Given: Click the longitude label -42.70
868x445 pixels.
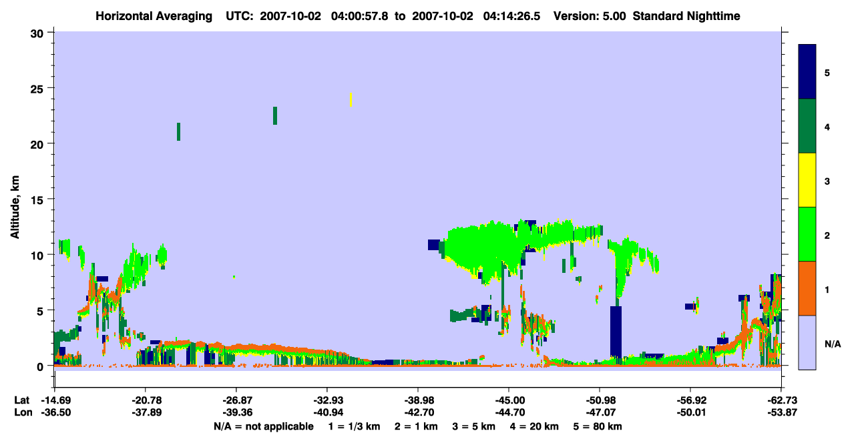Looking at the screenshot, I should pos(417,412).
